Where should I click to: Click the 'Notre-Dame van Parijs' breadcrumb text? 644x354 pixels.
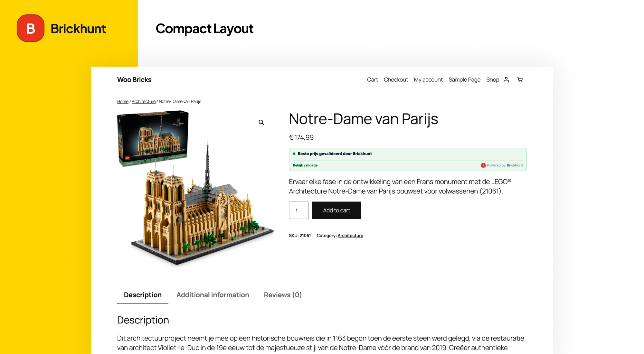pos(180,101)
